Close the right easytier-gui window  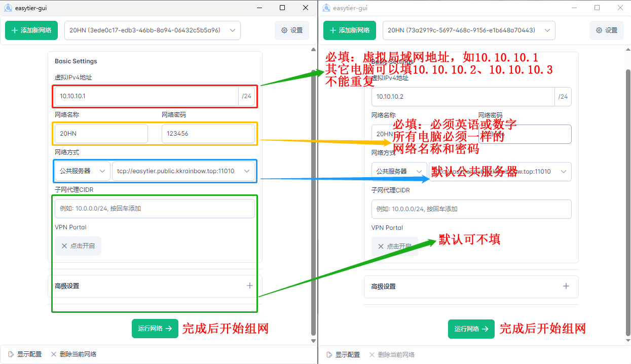click(x=620, y=8)
